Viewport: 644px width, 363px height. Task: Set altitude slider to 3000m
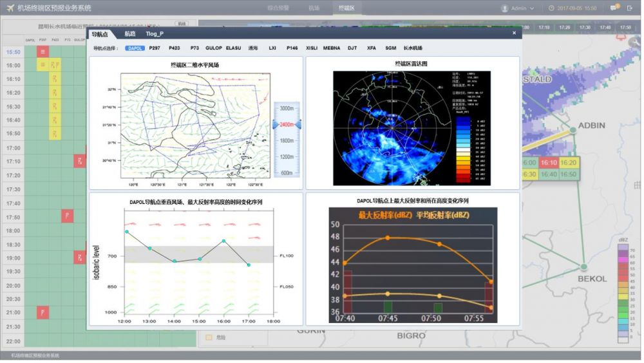287,108
